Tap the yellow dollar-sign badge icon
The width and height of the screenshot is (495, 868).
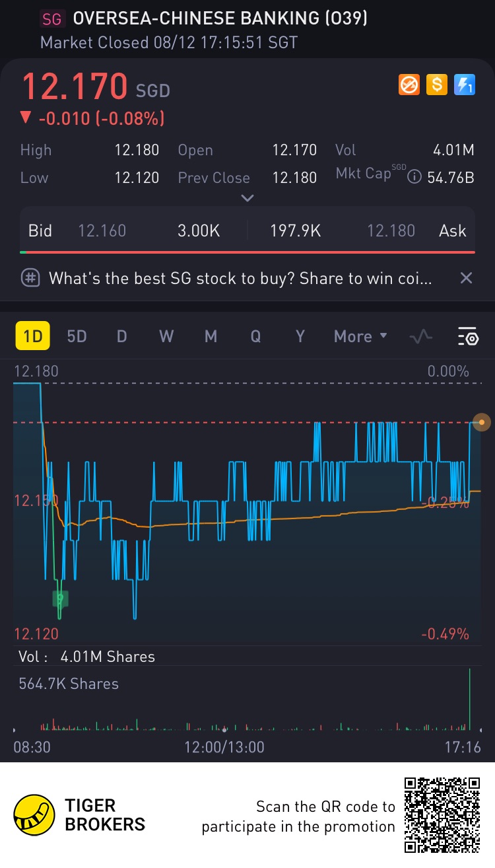click(436, 85)
